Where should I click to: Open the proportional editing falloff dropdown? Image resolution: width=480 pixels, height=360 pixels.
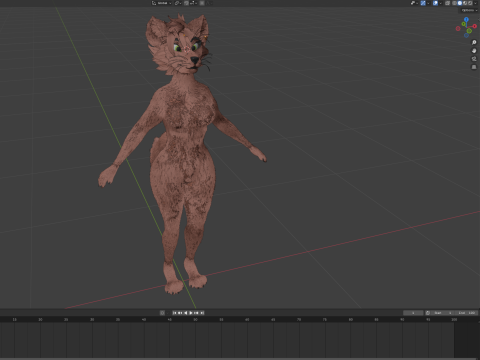tap(209, 3)
